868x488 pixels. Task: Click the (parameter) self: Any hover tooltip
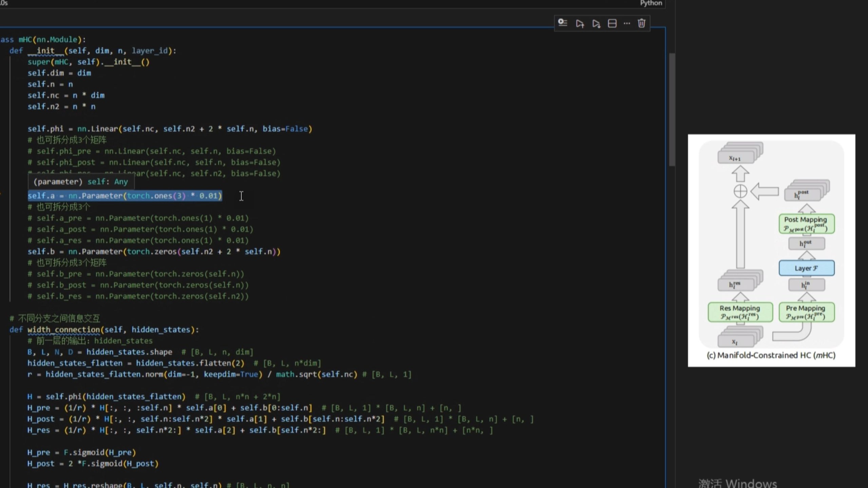pyautogui.click(x=81, y=182)
